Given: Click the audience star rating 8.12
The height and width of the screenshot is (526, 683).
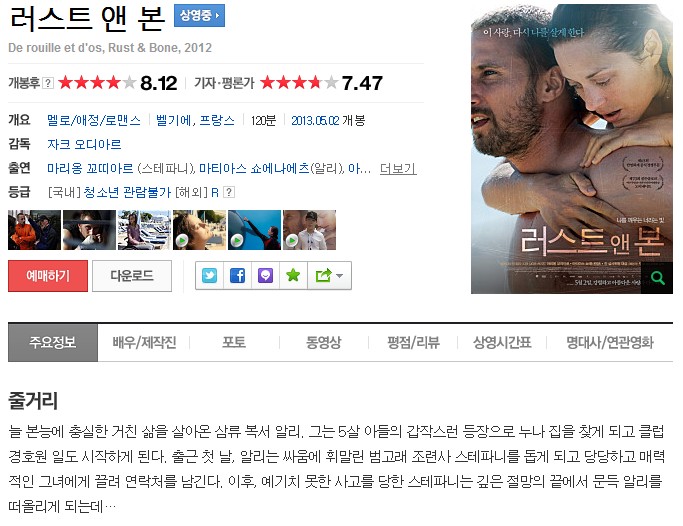Looking at the screenshot, I should coord(118,83).
